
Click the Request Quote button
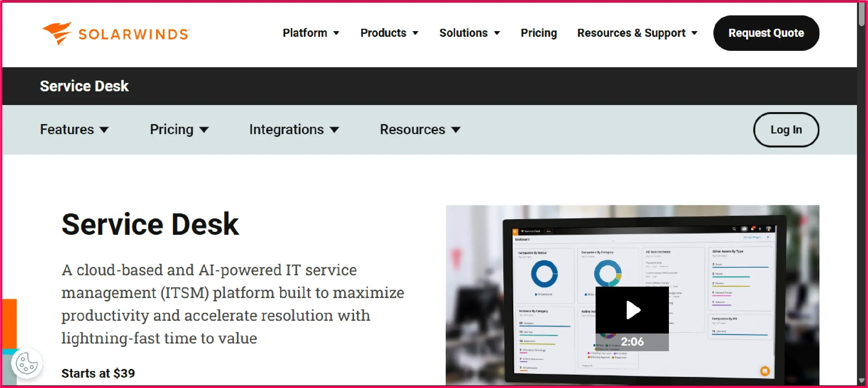pyautogui.click(x=766, y=33)
